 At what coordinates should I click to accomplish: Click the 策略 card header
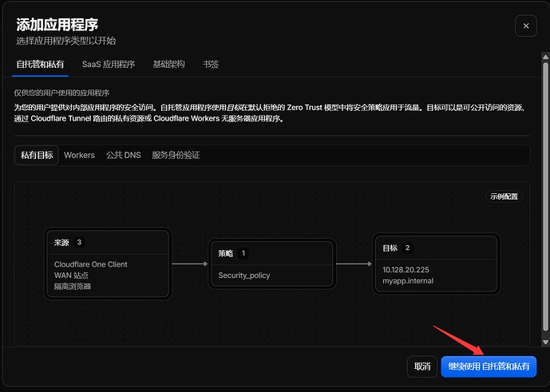(271, 253)
